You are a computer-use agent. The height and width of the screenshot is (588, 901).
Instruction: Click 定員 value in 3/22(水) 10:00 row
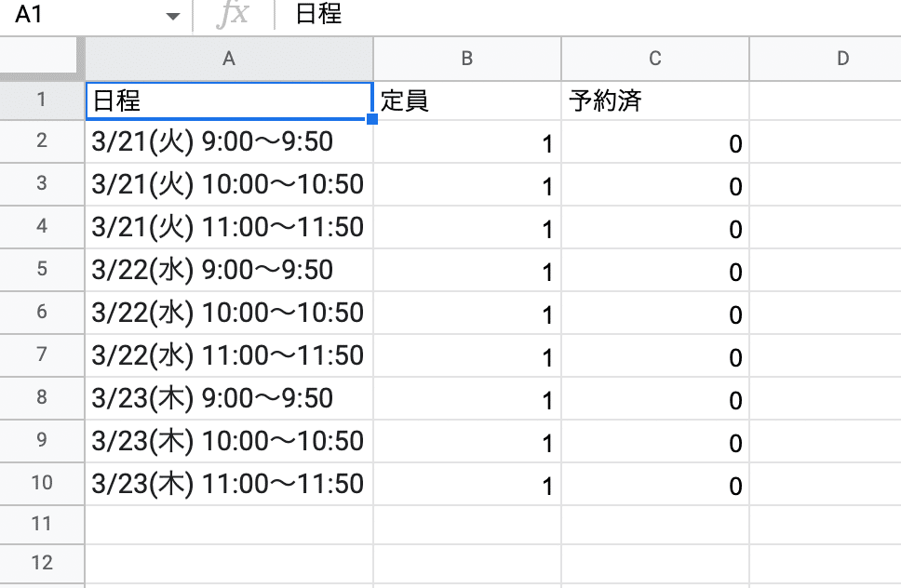tap(467, 313)
